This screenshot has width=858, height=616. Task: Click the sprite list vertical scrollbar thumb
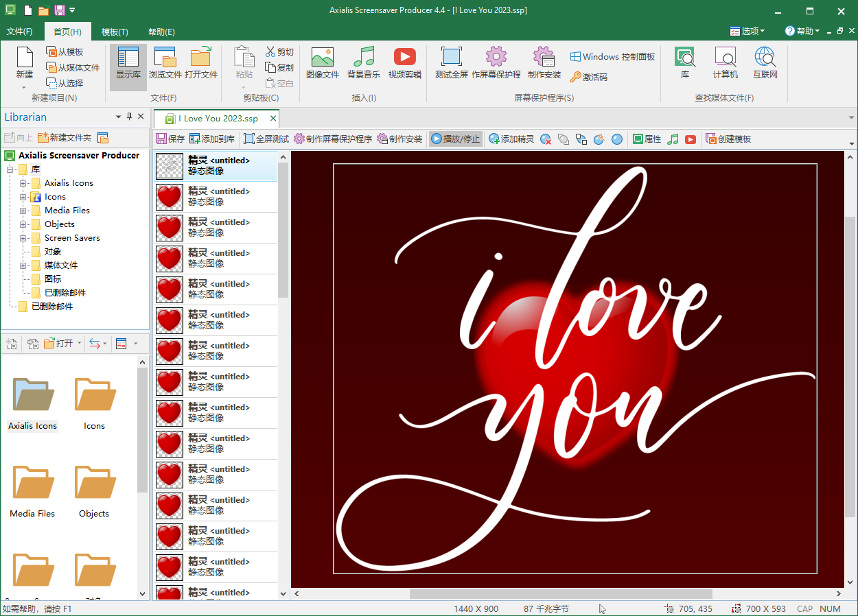283,230
